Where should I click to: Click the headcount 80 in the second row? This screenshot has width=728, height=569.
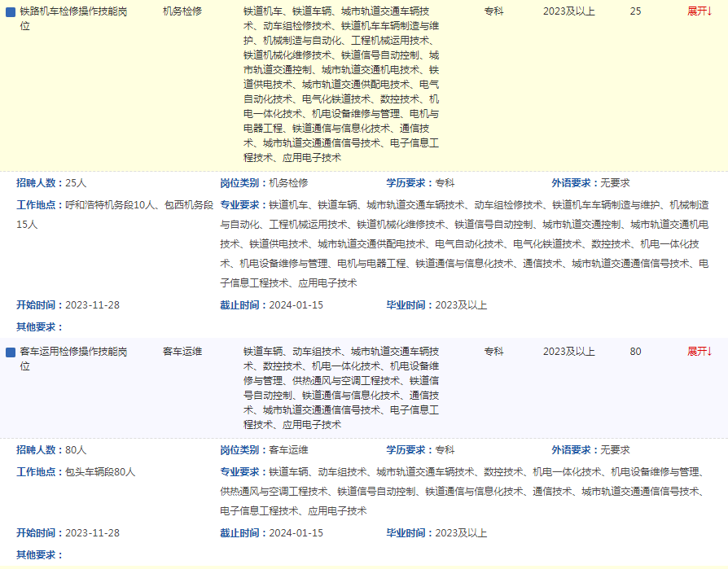(635, 352)
